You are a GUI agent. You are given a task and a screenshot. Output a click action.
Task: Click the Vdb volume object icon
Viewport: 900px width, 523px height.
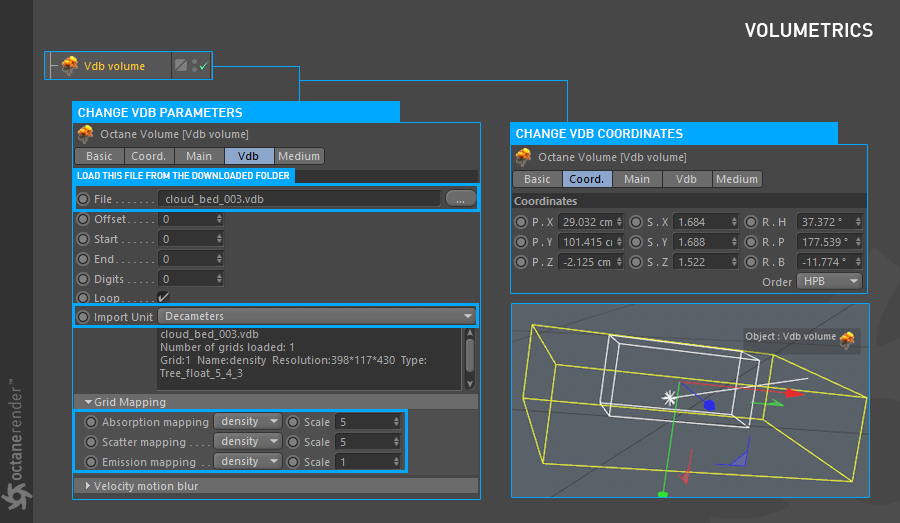click(x=69, y=65)
